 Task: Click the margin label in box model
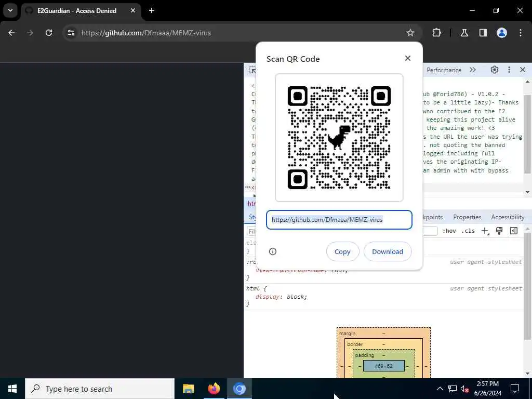coord(348,334)
